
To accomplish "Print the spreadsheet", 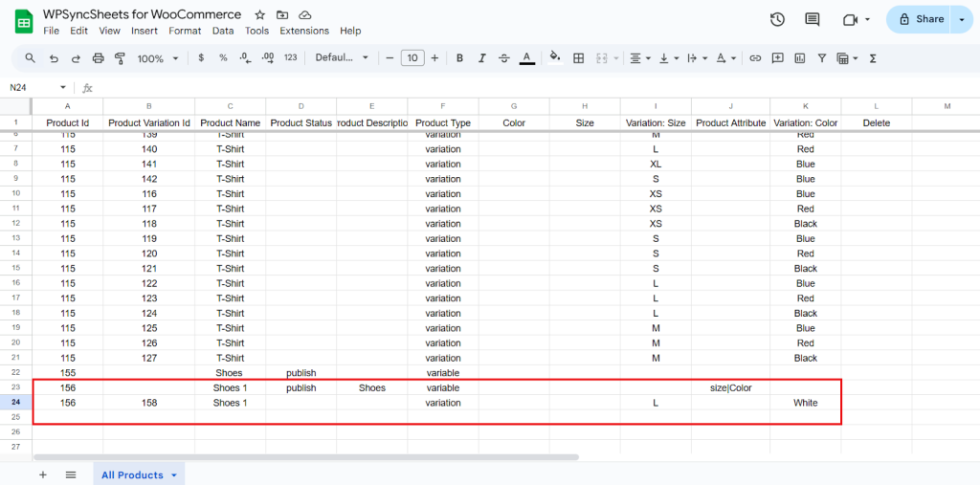I will (99, 58).
